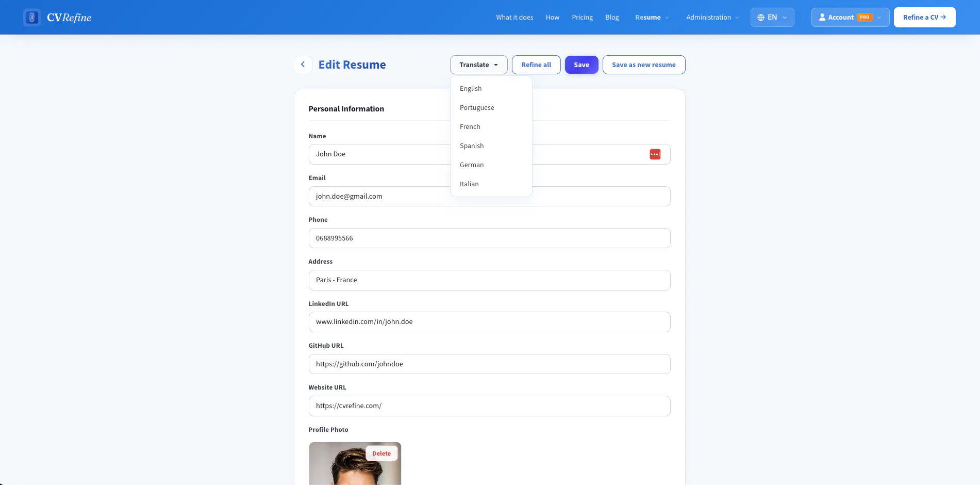Click the red password manager icon in Name field
The image size is (980, 485).
[x=655, y=154]
